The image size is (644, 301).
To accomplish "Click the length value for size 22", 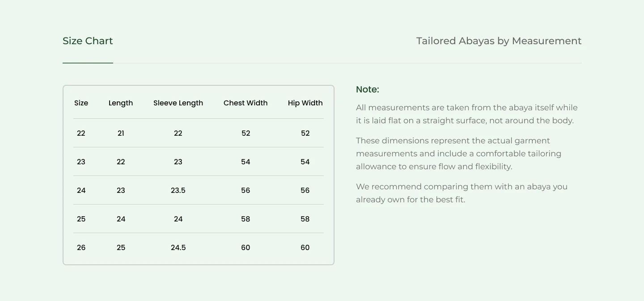I will click(121, 134).
